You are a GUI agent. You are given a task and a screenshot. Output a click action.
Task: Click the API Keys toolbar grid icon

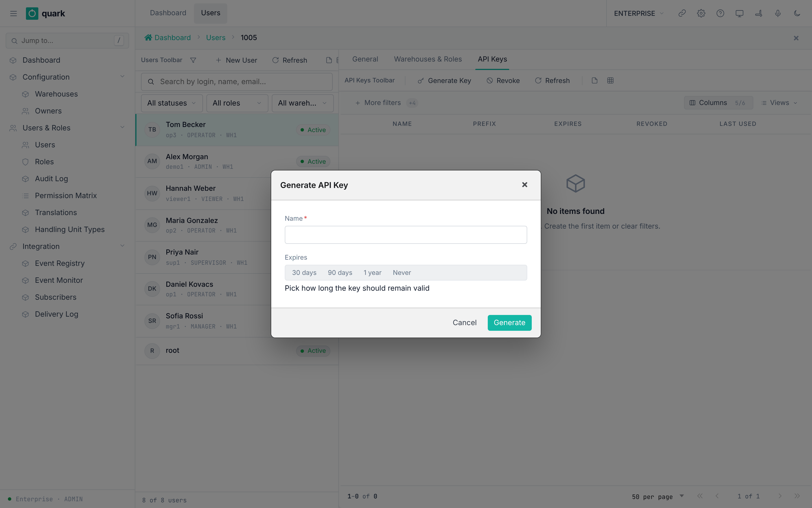[x=610, y=81]
